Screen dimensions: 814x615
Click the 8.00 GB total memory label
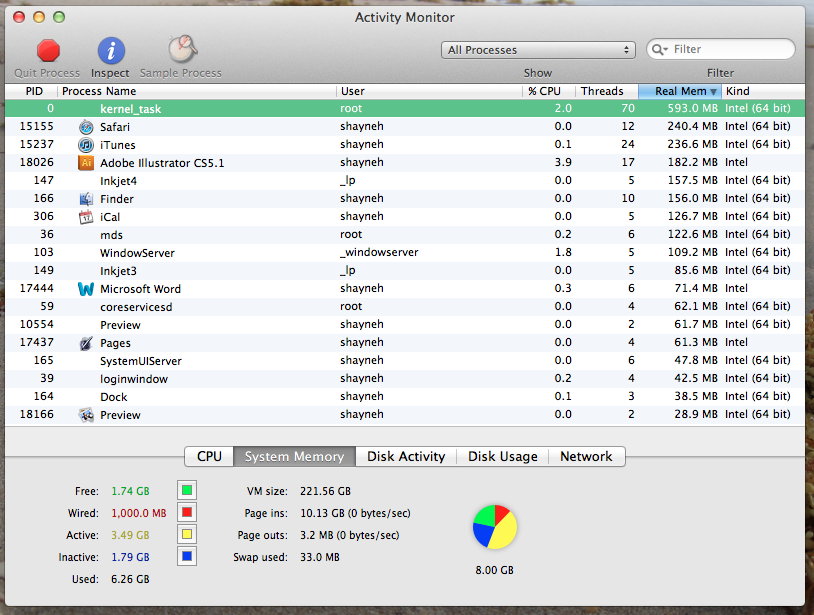point(494,570)
